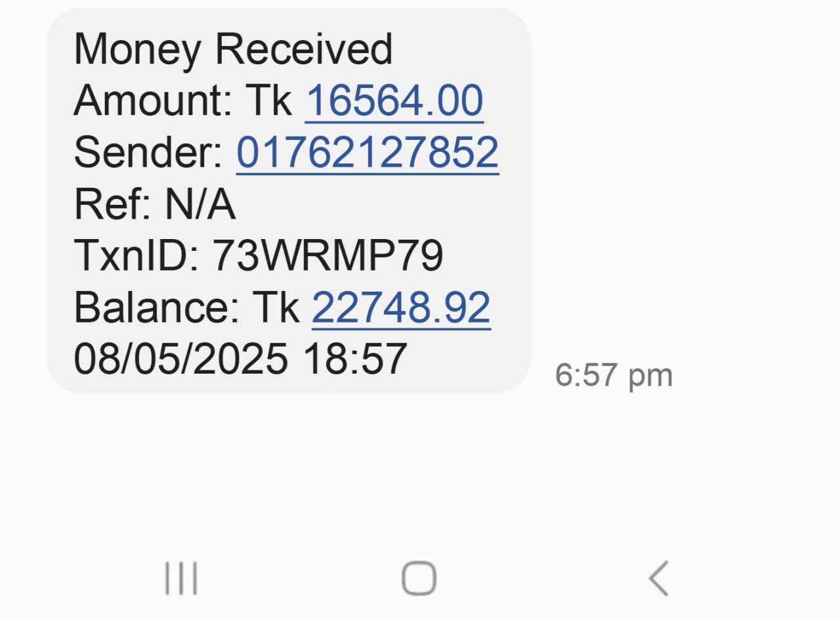The image size is (840, 618).
Task: Click the "Tk" before the amount
Action: (x=269, y=101)
